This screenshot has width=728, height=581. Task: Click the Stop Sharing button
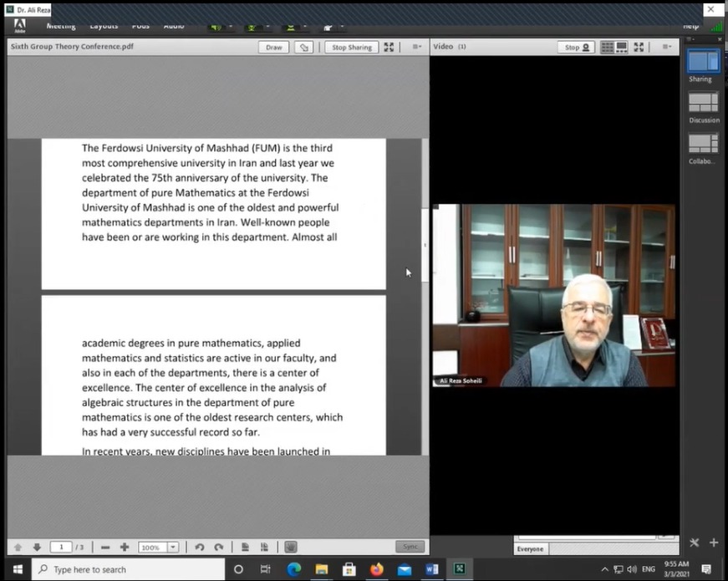[351, 48]
